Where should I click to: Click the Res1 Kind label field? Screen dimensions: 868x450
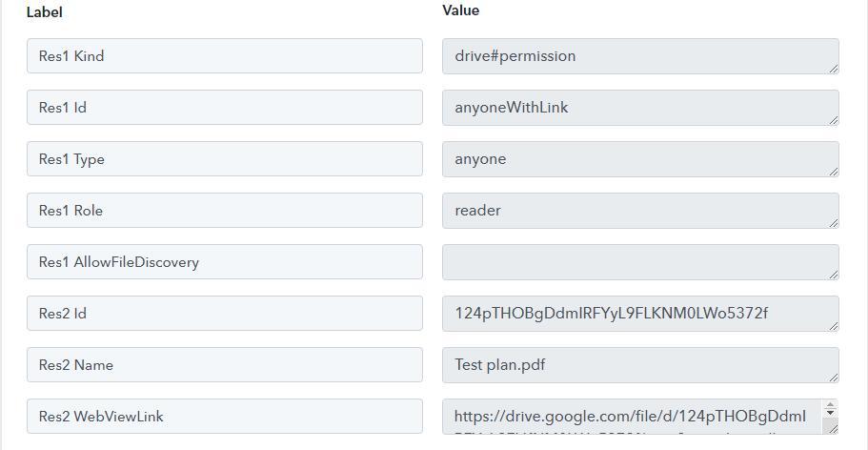(x=225, y=56)
